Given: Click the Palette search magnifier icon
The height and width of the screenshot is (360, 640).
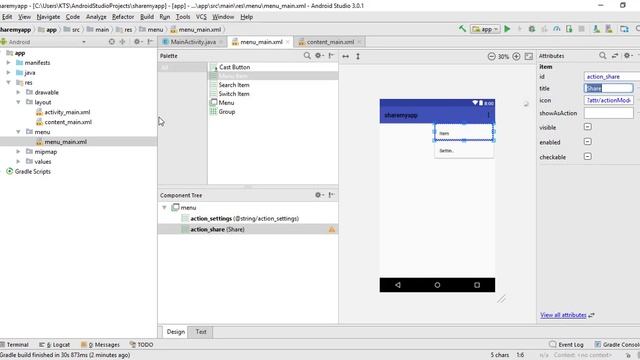Looking at the screenshot, I should tap(307, 56).
